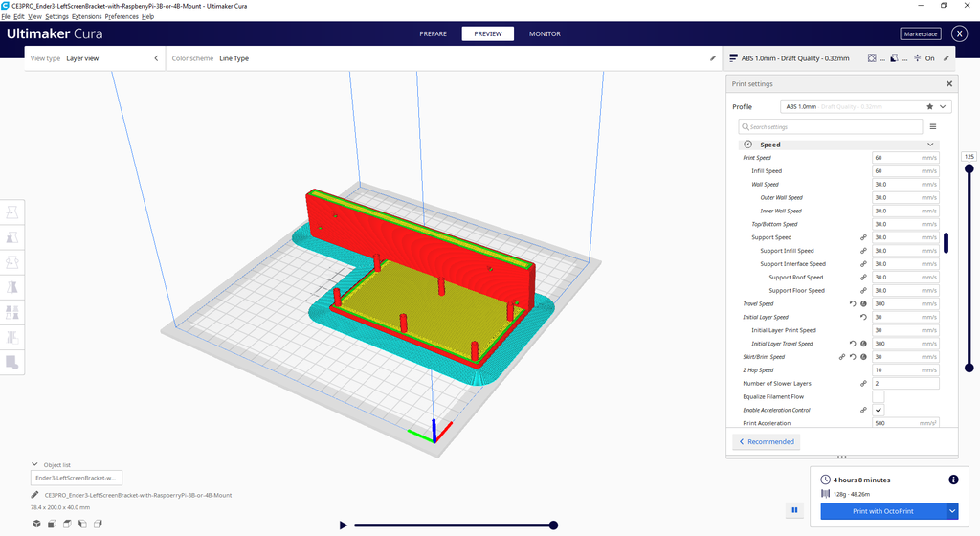
Task: Click the Print Speed value field
Action: [x=905, y=157]
